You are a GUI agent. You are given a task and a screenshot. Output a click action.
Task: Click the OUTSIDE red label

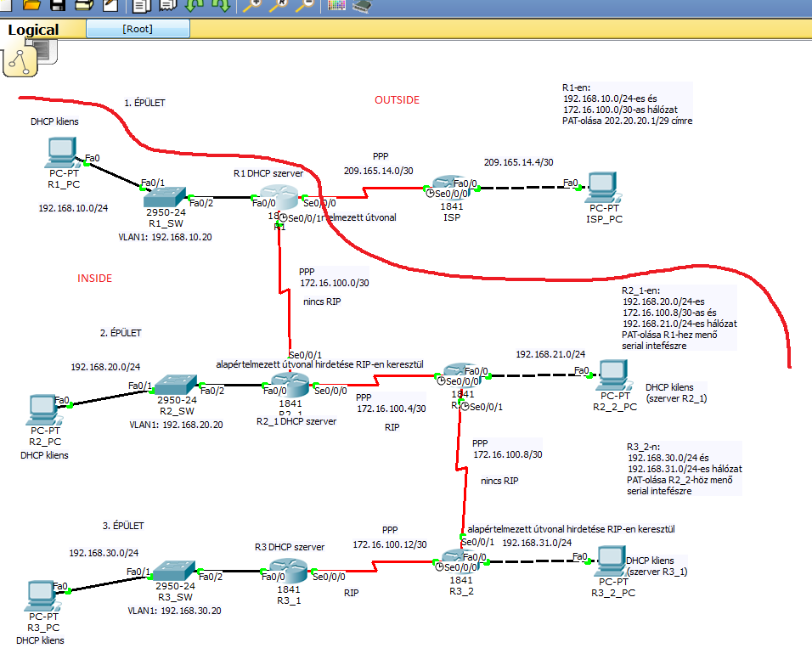coord(398,100)
